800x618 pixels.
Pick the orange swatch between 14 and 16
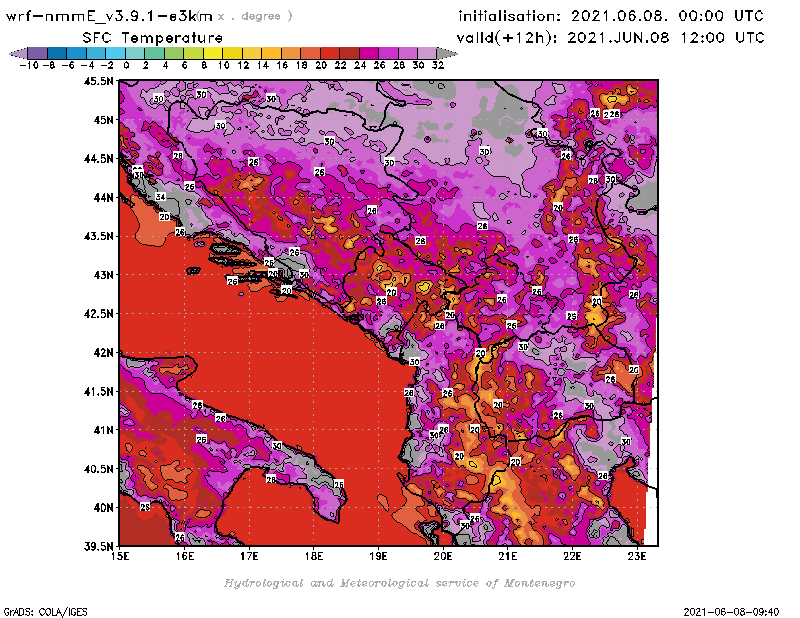pos(271,53)
